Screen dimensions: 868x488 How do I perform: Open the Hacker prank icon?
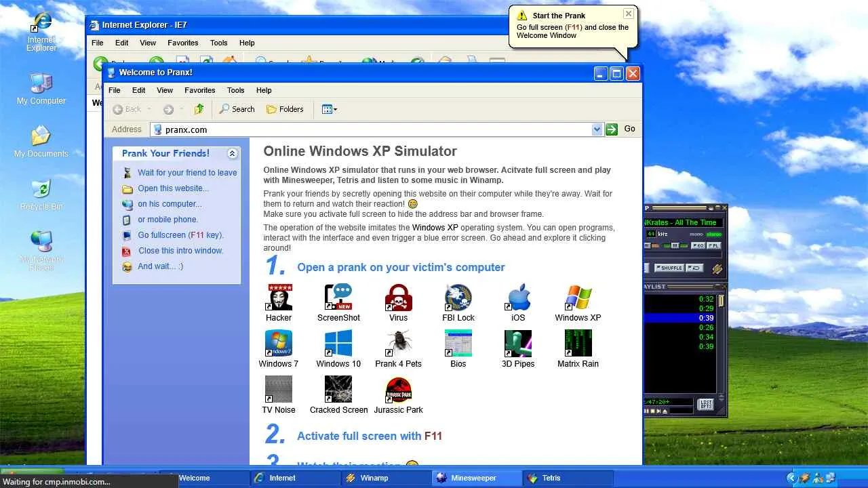point(279,303)
